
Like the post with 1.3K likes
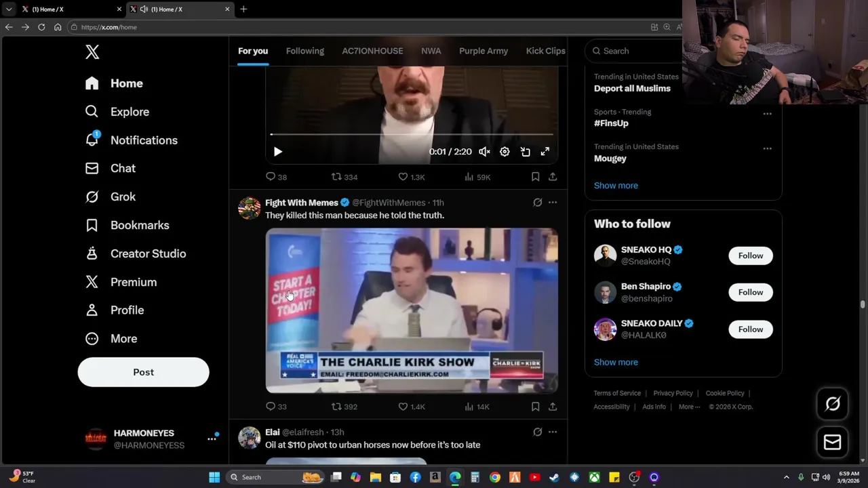coord(411,177)
